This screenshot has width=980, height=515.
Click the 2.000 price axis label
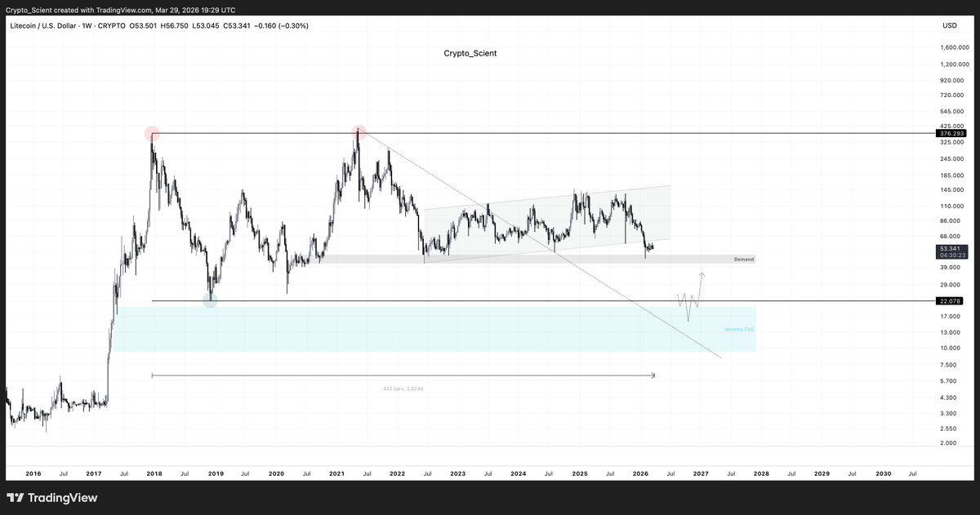click(x=949, y=443)
